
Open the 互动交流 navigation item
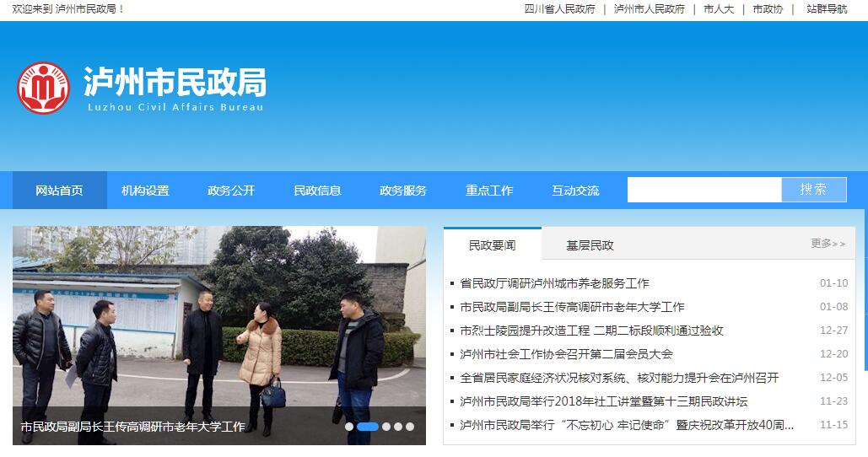[x=575, y=191]
